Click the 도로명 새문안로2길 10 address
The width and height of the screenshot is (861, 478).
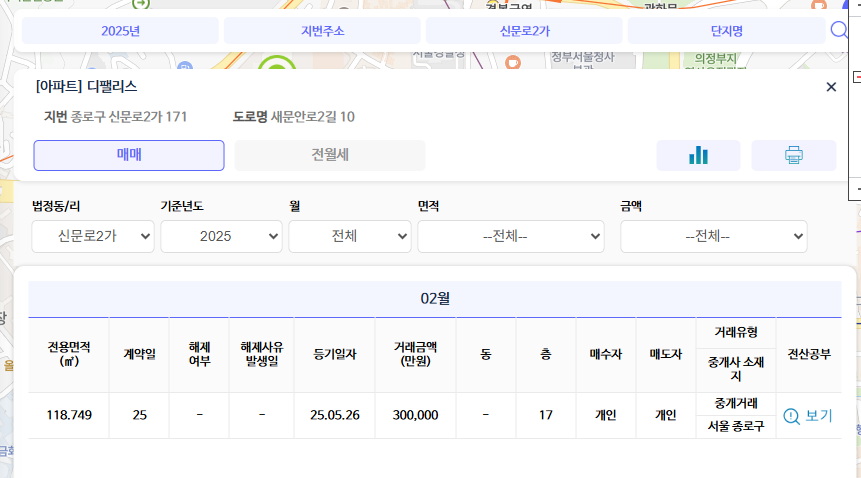[x=294, y=117]
